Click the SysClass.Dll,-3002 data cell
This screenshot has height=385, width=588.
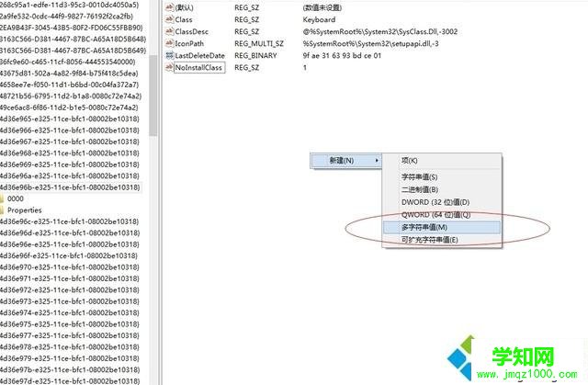point(380,31)
